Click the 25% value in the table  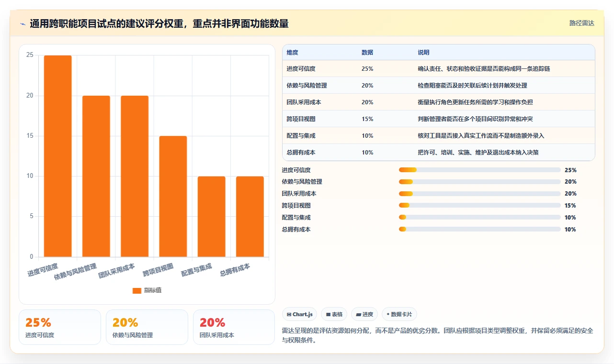367,69
